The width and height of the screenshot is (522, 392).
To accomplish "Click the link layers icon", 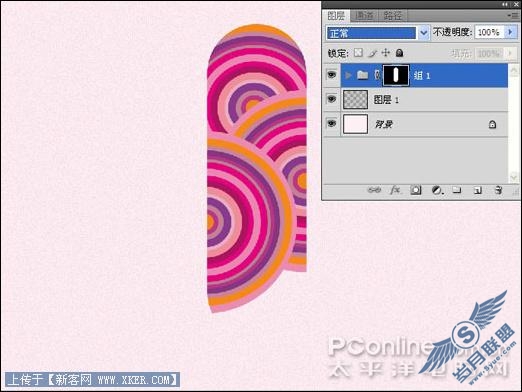I will click(x=374, y=190).
